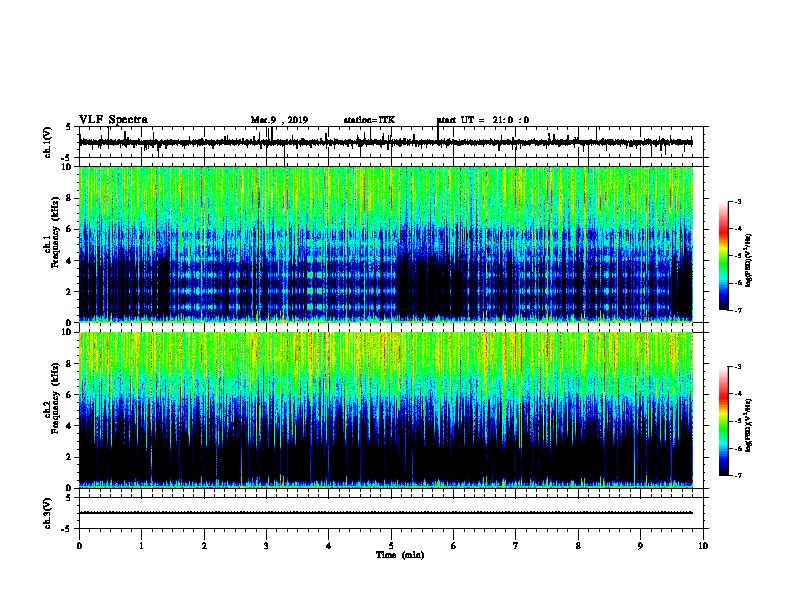Screen dimensions: 792x612
Task: Click the "10" tick on the Time axis
Action: click(703, 546)
